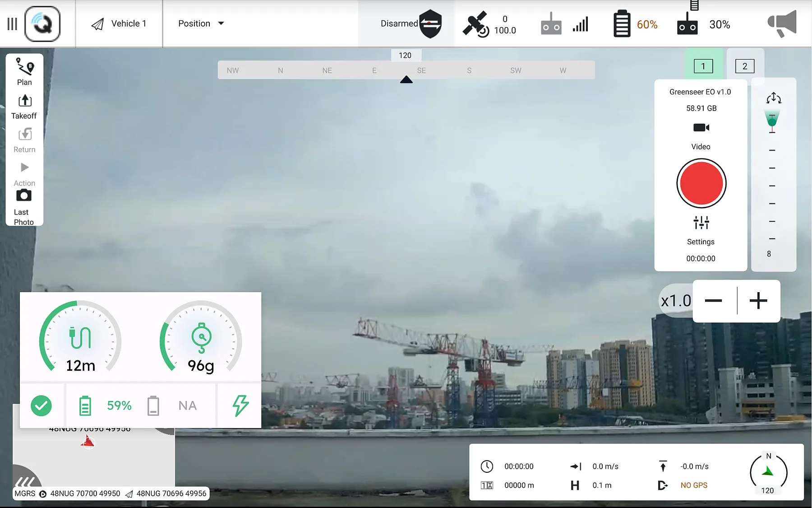Image resolution: width=812 pixels, height=508 pixels.
Task: Open the side panel three-bar icon
Action: click(x=12, y=24)
